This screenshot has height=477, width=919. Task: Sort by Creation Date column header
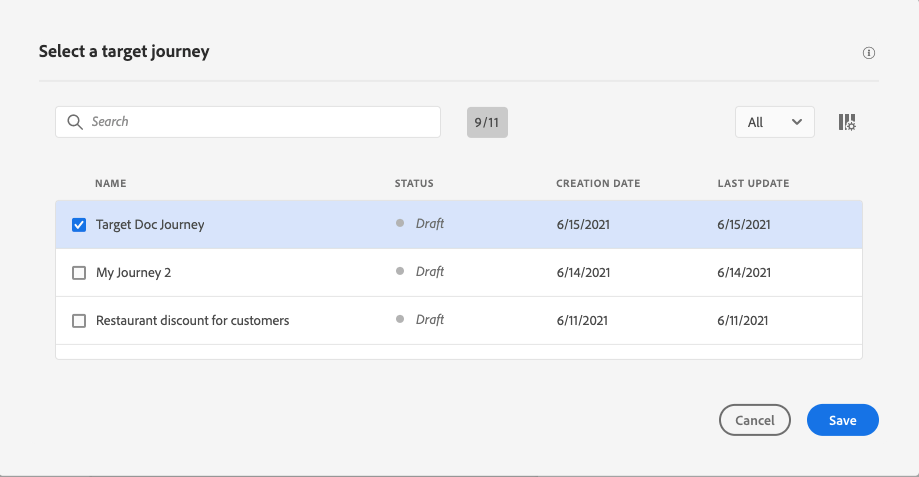597,184
